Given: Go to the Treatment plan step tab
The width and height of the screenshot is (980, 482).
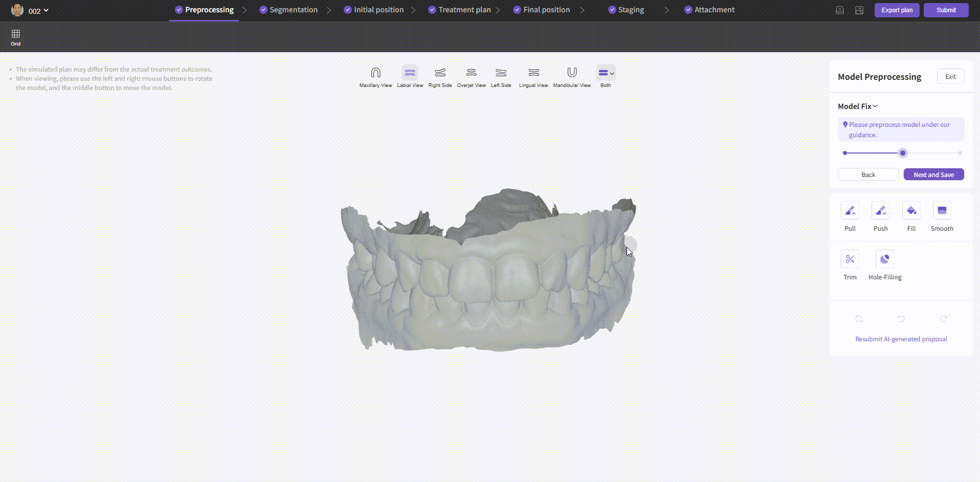Looking at the screenshot, I should coord(459,10).
